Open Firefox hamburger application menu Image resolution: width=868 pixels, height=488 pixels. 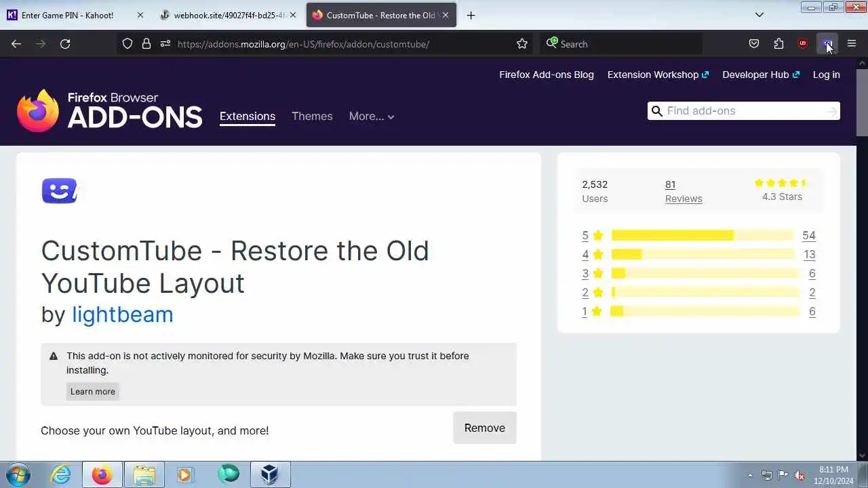point(852,44)
